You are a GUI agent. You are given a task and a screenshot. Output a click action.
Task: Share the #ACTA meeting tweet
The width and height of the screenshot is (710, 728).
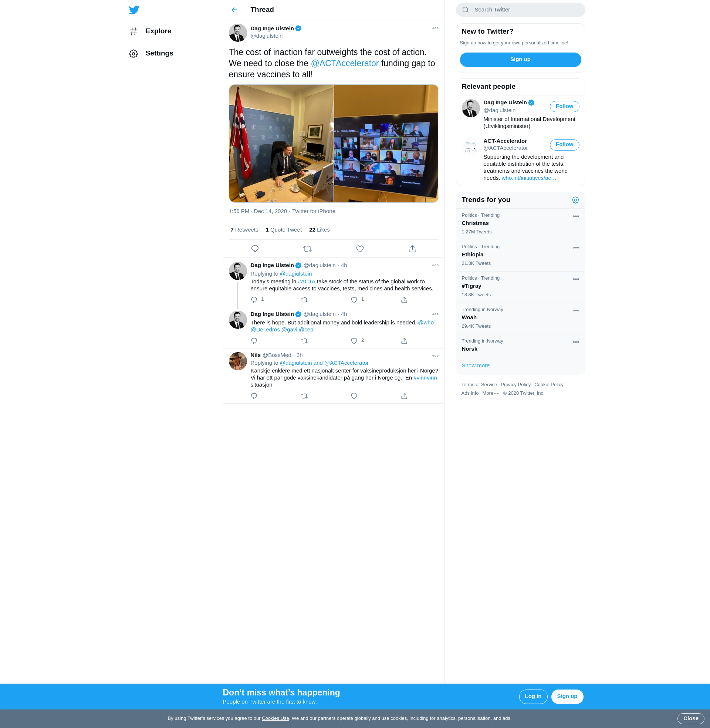click(404, 300)
